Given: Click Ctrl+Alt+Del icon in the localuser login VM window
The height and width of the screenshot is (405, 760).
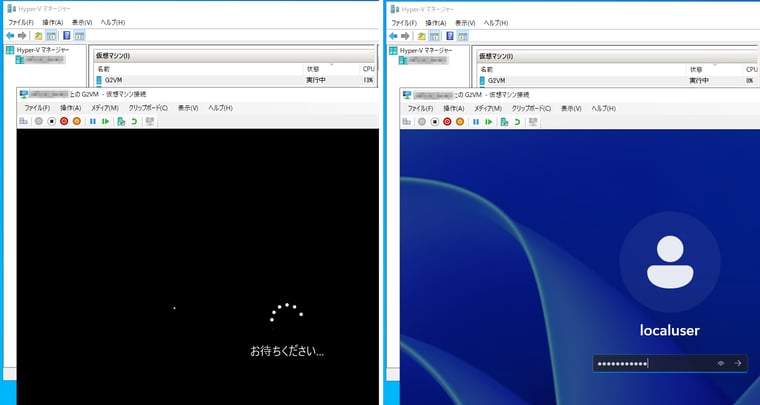Looking at the screenshot, I should click(x=406, y=122).
